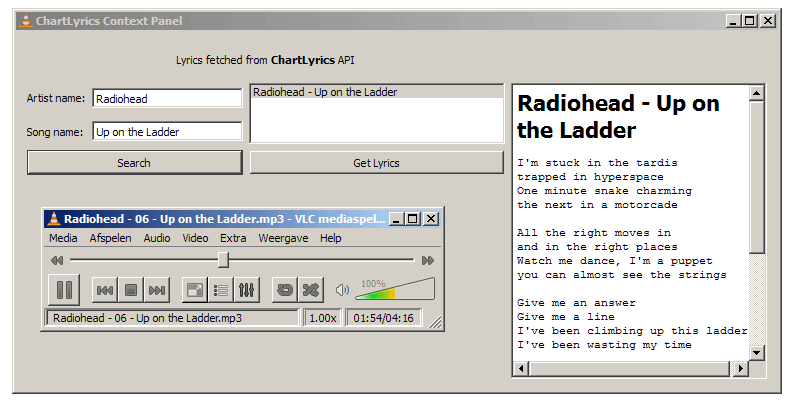Select Radiohead - Up on the Ladder result
This screenshot has width=796, height=405.
(377, 92)
